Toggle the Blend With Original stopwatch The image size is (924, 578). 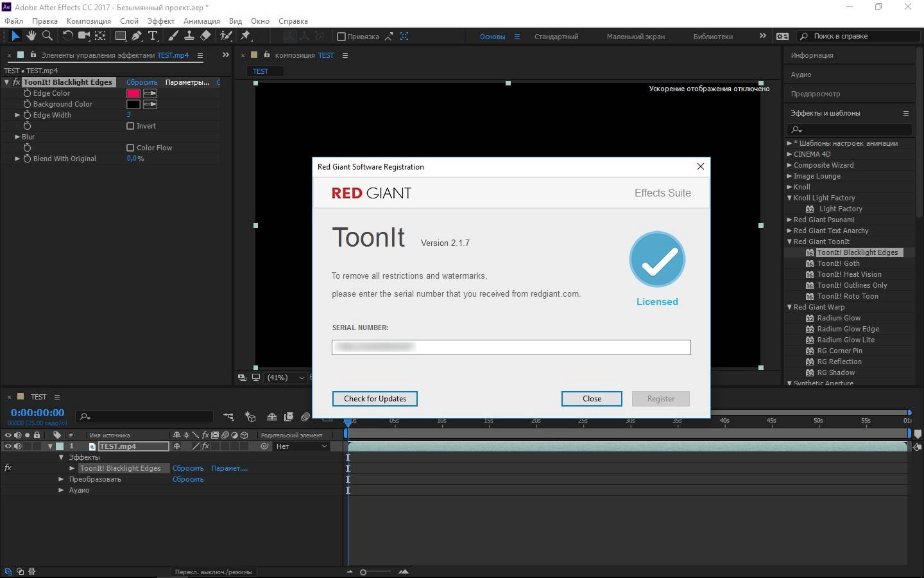27,159
